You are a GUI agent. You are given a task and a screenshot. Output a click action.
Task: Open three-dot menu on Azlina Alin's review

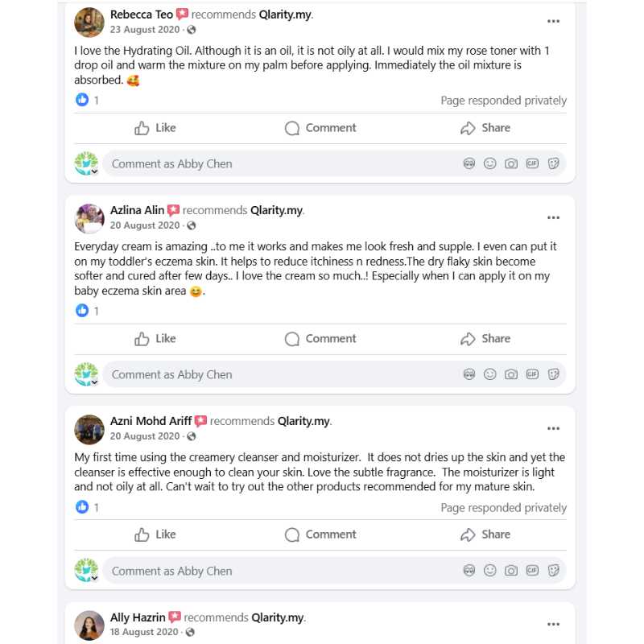[x=553, y=217]
